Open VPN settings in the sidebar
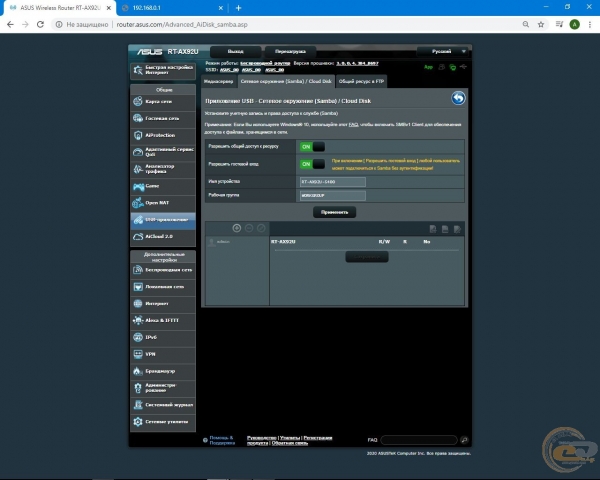Screen dimensions: 600x480 pyautogui.click(x=163, y=354)
